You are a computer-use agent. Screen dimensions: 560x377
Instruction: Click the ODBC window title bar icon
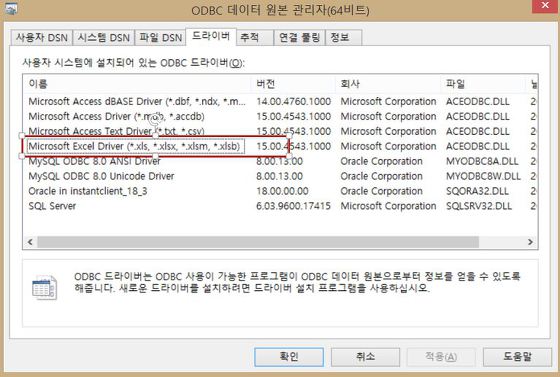pyautogui.click(x=11, y=9)
